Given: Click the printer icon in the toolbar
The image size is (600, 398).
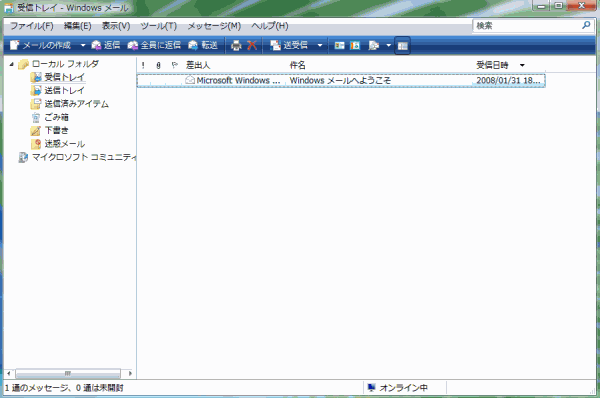Looking at the screenshot, I should click(x=236, y=46).
